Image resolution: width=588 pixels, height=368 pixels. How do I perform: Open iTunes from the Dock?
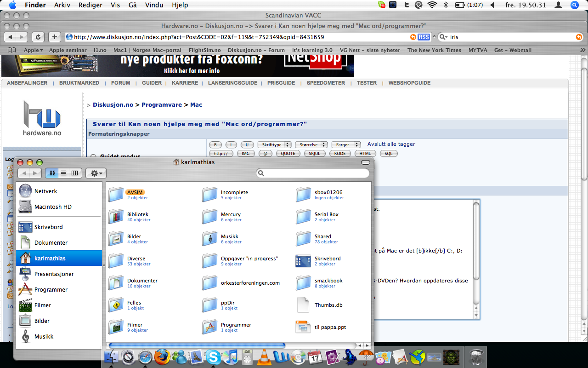231,357
